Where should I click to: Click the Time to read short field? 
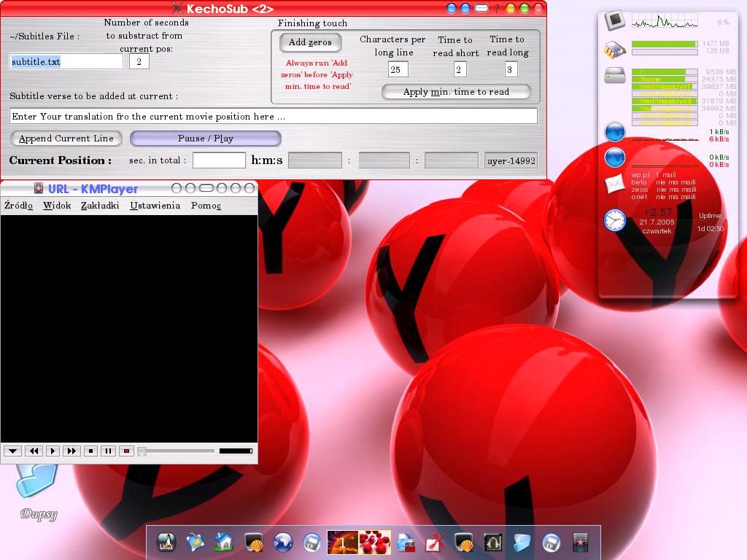tap(460, 69)
